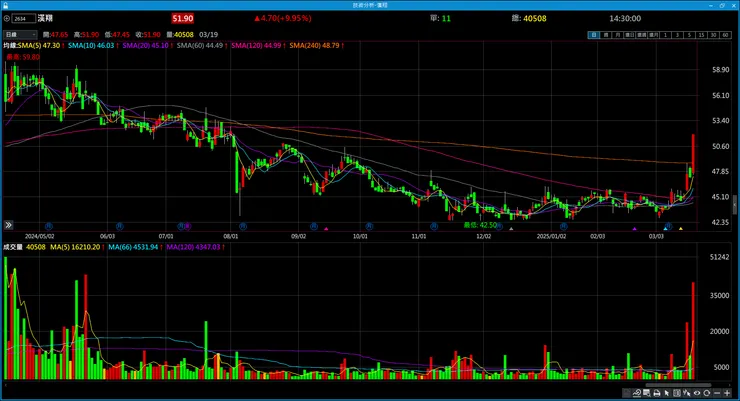
Task: Select the 週 weekly chart tab
Action: point(605,35)
